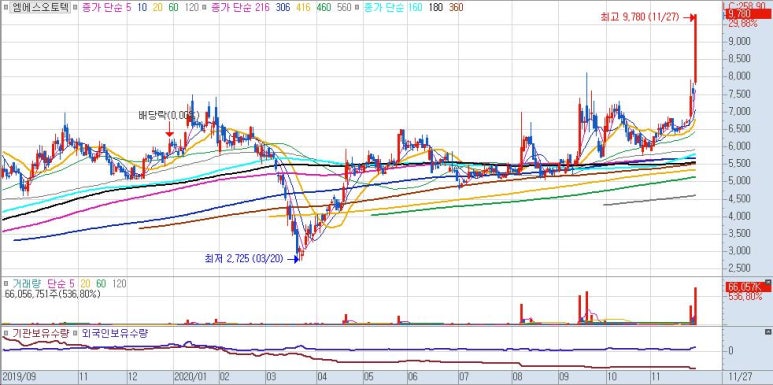The width and height of the screenshot is (773, 385).
Task: Click the 2,500 price axis label
Action: [738, 268]
